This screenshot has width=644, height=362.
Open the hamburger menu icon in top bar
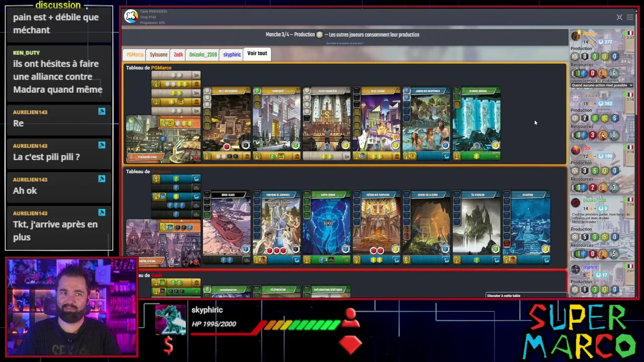pos(629,17)
